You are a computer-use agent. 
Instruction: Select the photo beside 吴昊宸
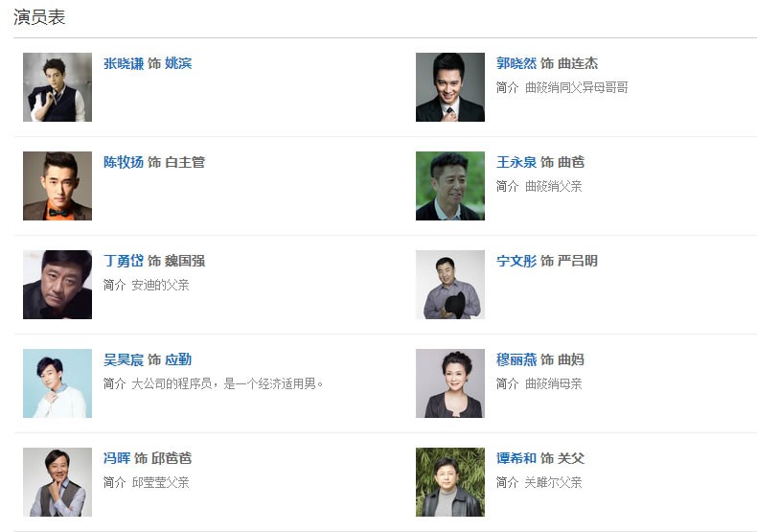[x=57, y=383]
